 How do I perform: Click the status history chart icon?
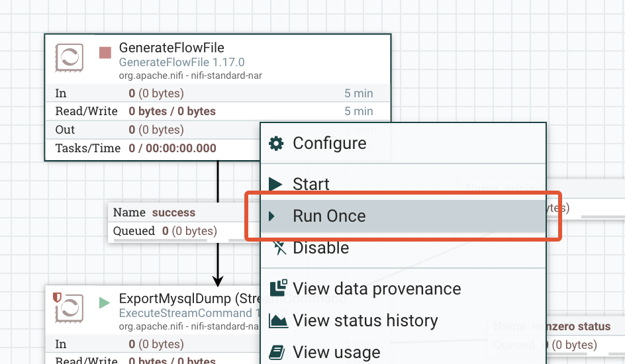(x=278, y=320)
